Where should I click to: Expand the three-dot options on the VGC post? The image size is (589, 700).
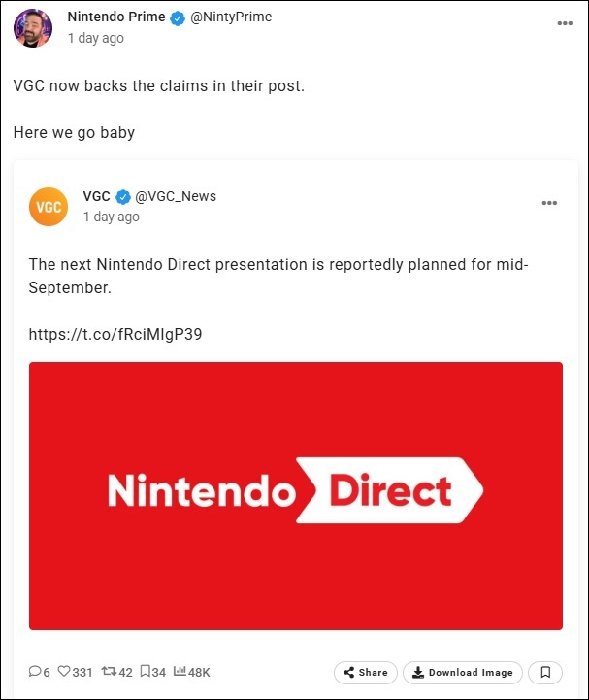click(549, 203)
